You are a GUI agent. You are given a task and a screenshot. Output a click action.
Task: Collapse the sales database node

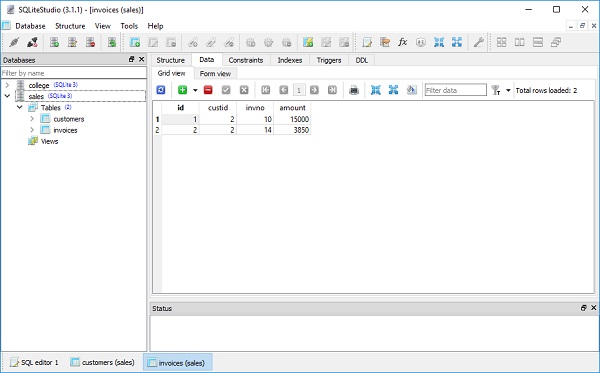[7, 96]
